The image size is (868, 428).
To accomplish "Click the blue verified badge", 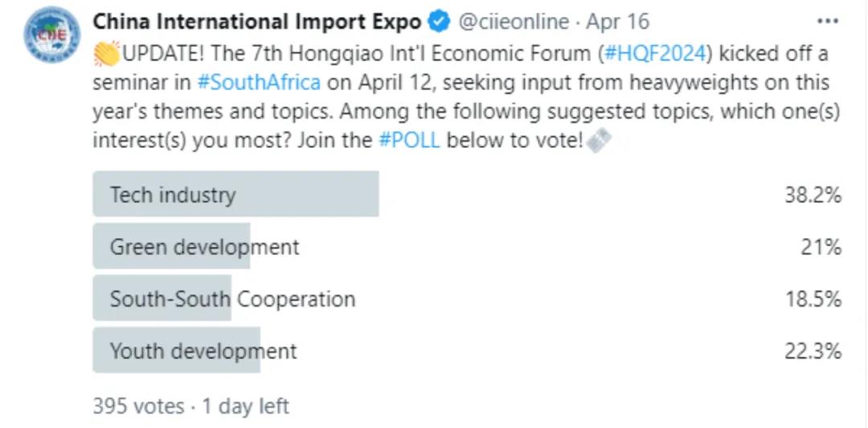I will tap(440, 22).
